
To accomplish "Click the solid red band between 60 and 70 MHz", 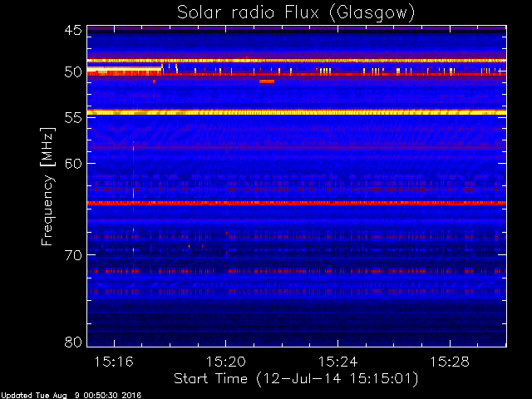I will 297,203.
